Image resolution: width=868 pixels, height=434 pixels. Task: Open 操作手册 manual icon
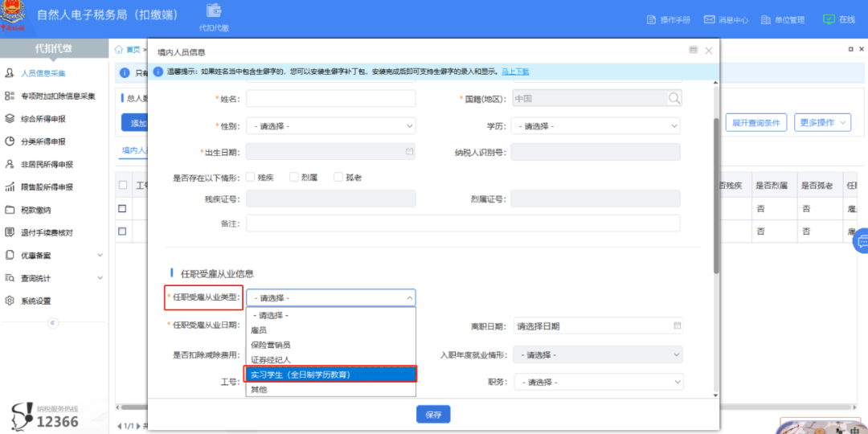652,20
